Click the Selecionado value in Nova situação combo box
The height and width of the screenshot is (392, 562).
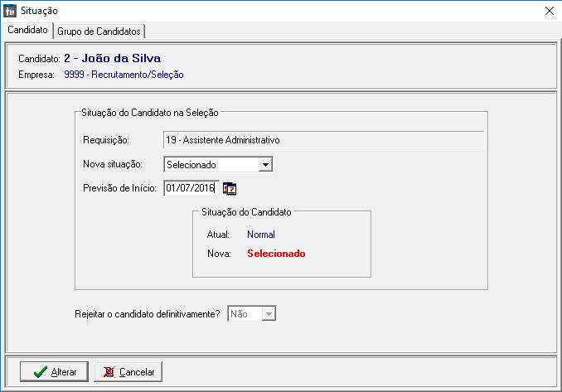[211, 164]
